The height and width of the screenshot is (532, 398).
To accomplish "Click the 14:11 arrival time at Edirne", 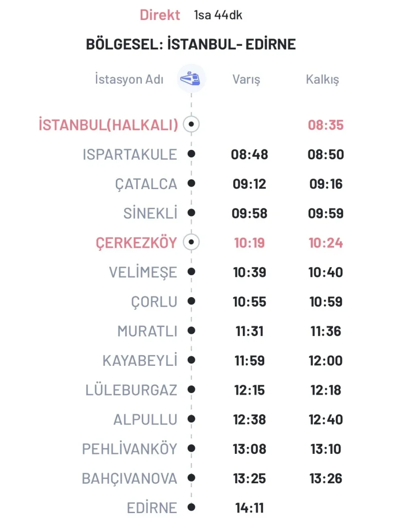I will [x=249, y=508].
